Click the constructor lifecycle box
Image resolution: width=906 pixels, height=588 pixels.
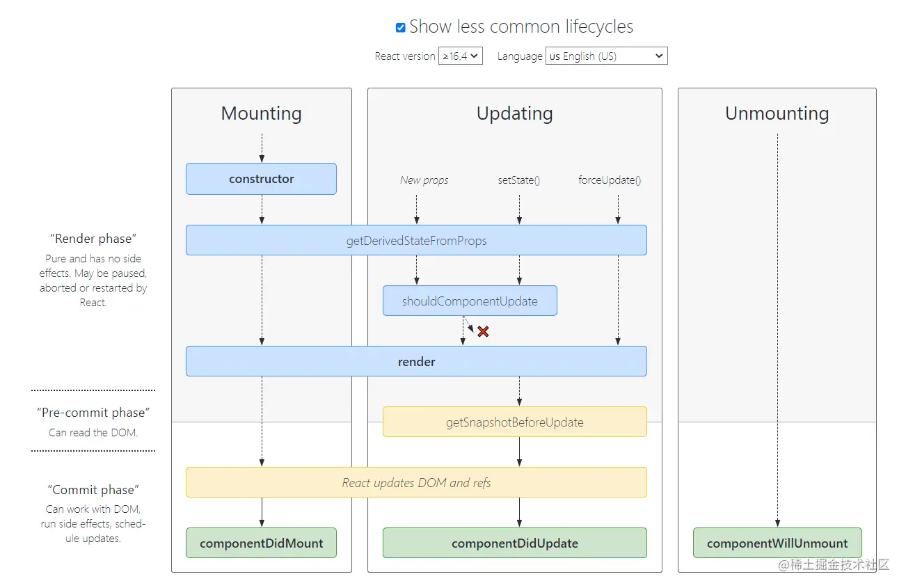pyautogui.click(x=261, y=179)
